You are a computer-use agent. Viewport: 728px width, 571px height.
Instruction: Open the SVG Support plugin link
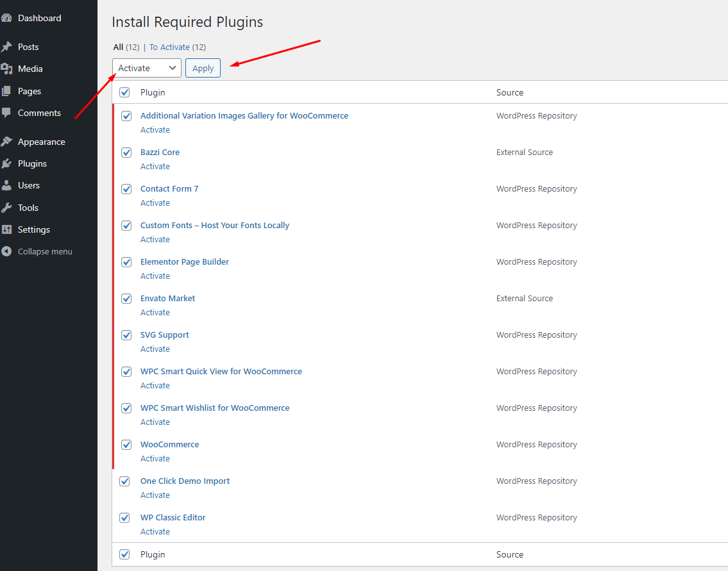[165, 335]
